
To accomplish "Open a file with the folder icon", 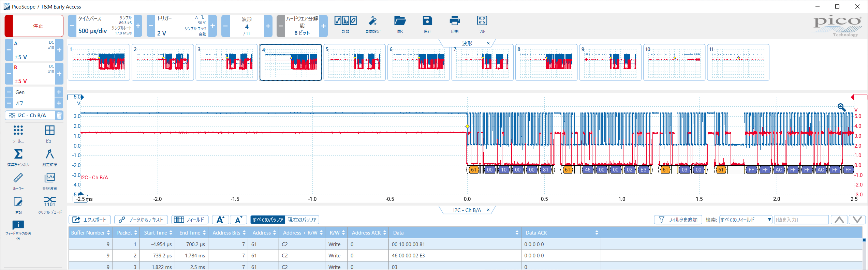I will [400, 25].
